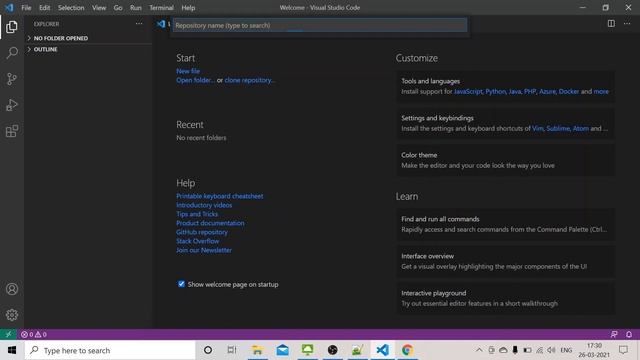Screen dimensions: 640x360
Task: Open File Explorer from taskbar
Action: coord(257,350)
